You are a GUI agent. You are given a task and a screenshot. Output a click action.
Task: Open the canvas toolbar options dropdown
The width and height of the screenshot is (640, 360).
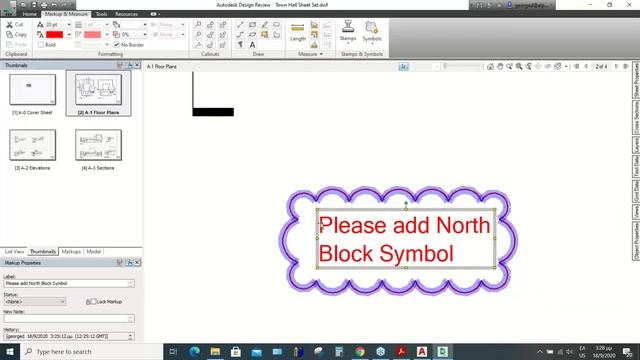(566, 66)
